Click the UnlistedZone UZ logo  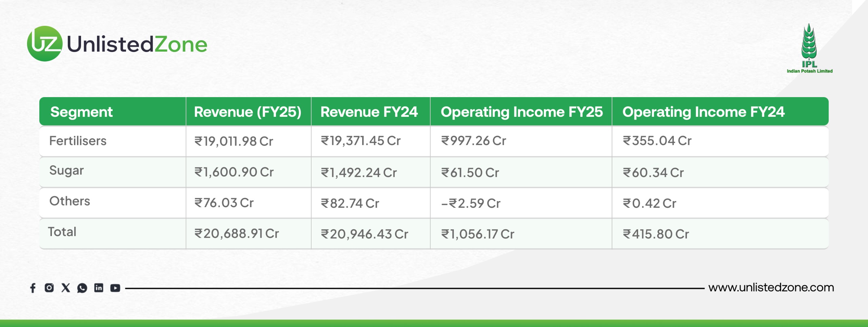(45, 44)
